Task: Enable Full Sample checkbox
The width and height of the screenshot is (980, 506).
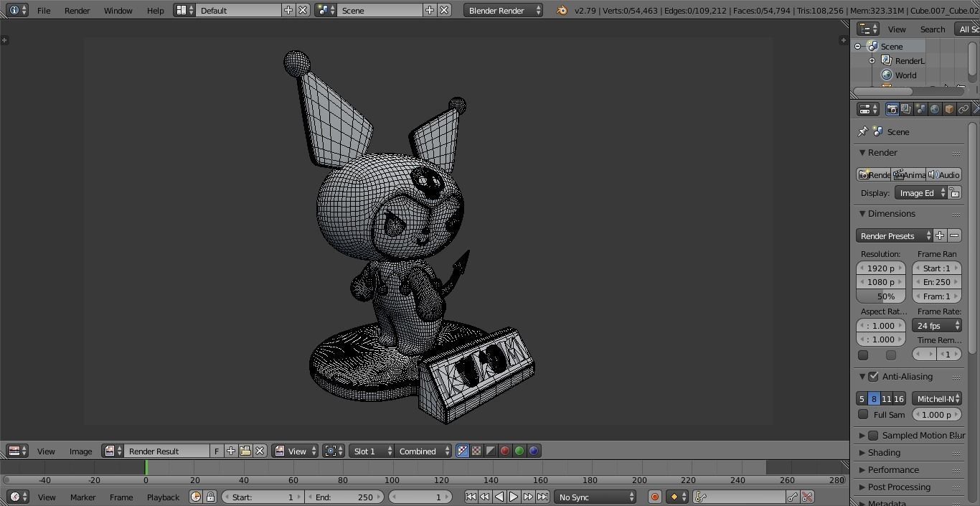Action: pyautogui.click(x=863, y=414)
